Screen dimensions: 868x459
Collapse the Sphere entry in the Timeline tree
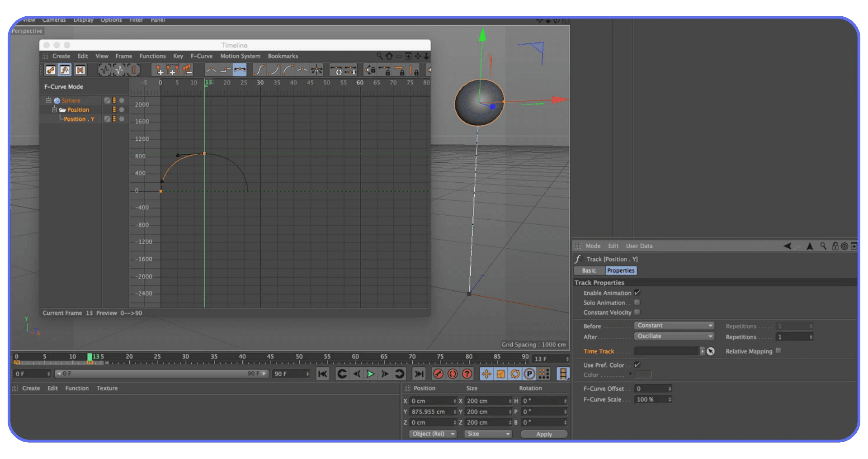[x=48, y=100]
